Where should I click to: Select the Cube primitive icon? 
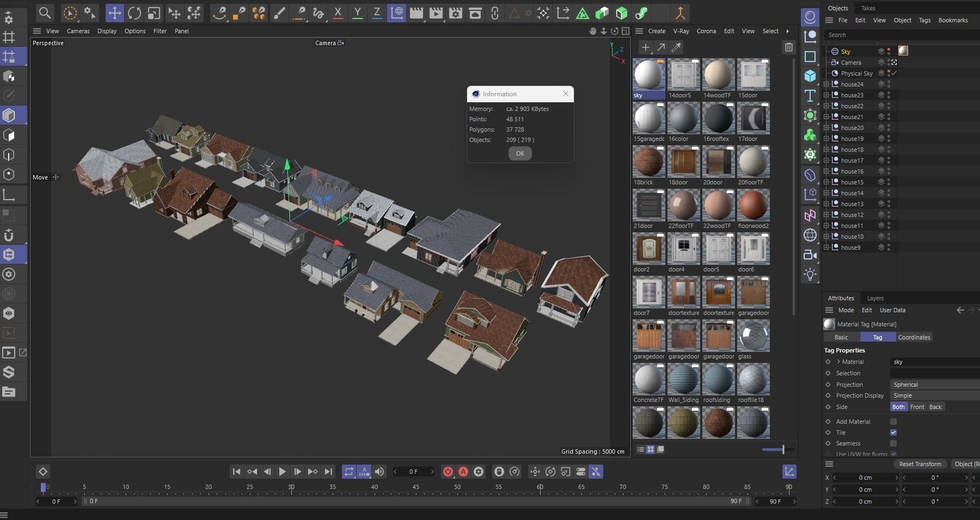810,76
